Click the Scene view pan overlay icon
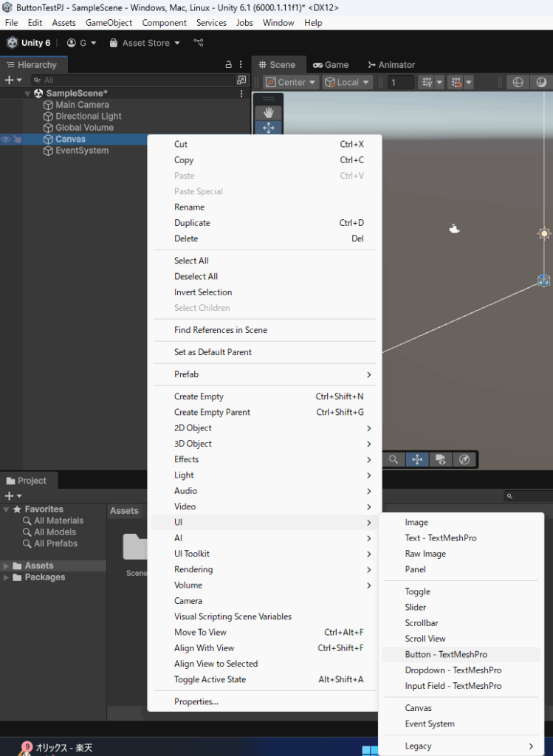The height and width of the screenshot is (756, 553). coord(417,459)
